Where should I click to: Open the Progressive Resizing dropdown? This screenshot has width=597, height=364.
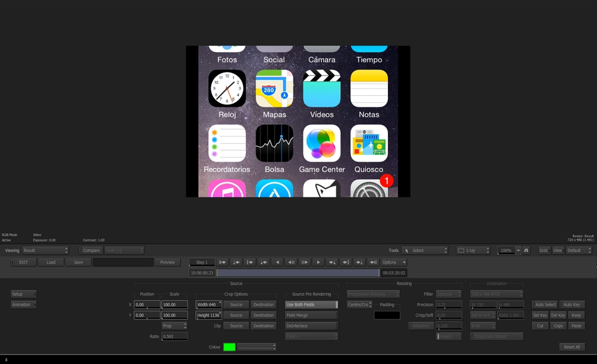(373, 294)
